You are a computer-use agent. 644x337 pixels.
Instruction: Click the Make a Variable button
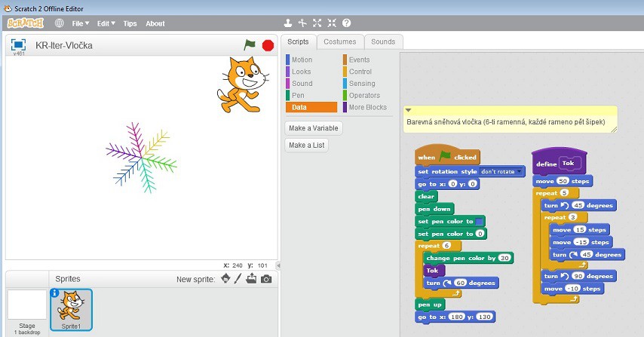[314, 128]
